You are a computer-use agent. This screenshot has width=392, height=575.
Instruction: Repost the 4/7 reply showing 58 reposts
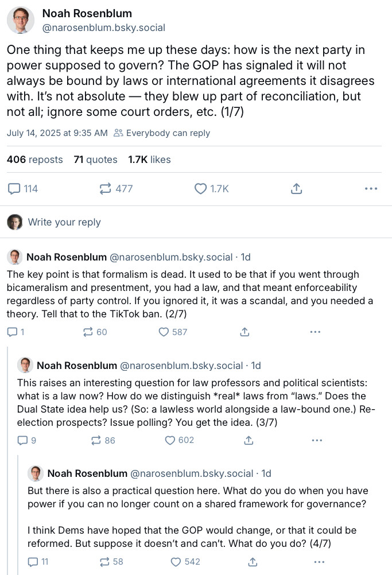pos(104,561)
